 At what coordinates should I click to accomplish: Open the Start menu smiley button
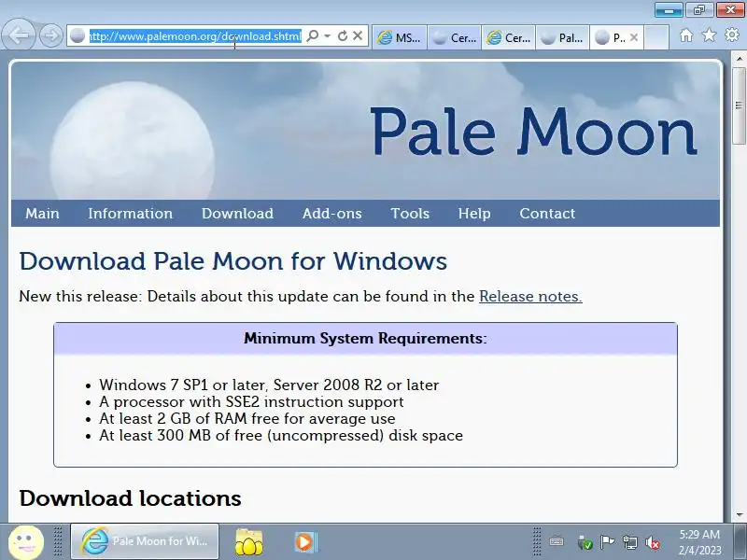click(26, 542)
